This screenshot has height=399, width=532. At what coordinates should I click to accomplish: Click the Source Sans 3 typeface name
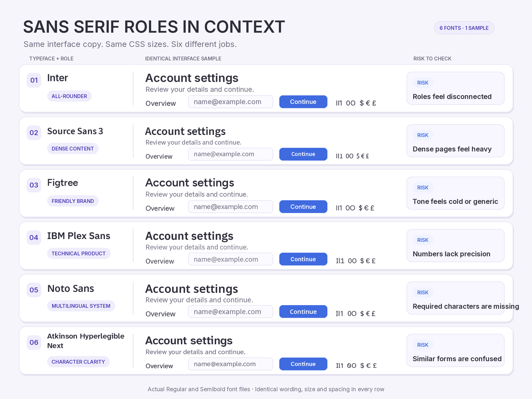(75, 131)
